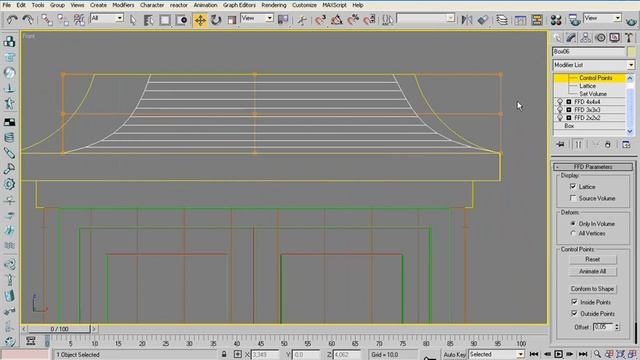Toggle the Lattice display checkbox
This screenshot has height=360, width=640.
[573, 186]
